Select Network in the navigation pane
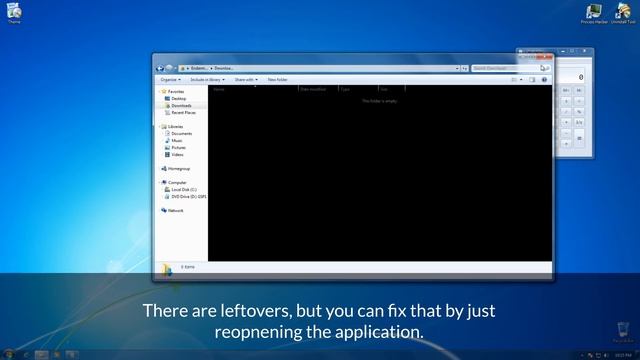The height and width of the screenshot is (360, 640). pos(176,211)
